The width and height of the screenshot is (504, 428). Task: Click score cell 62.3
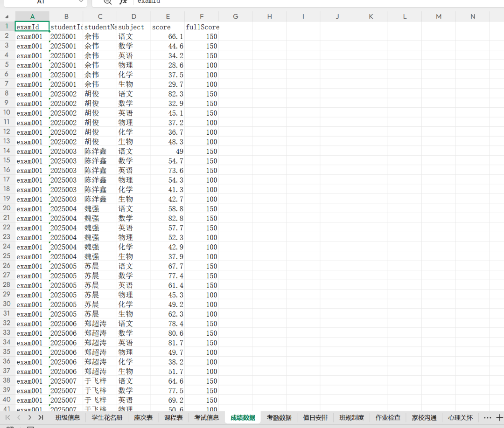(x=168, y=314)
